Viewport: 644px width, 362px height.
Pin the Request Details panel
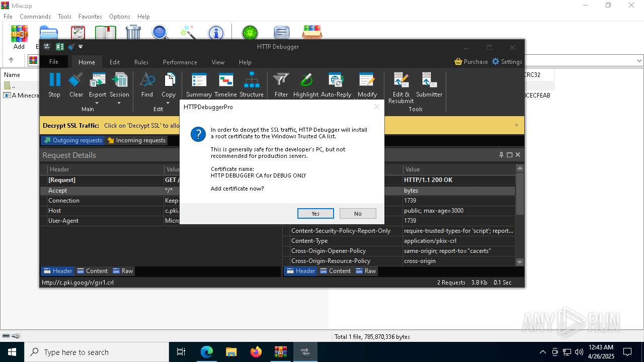(501, 155)
